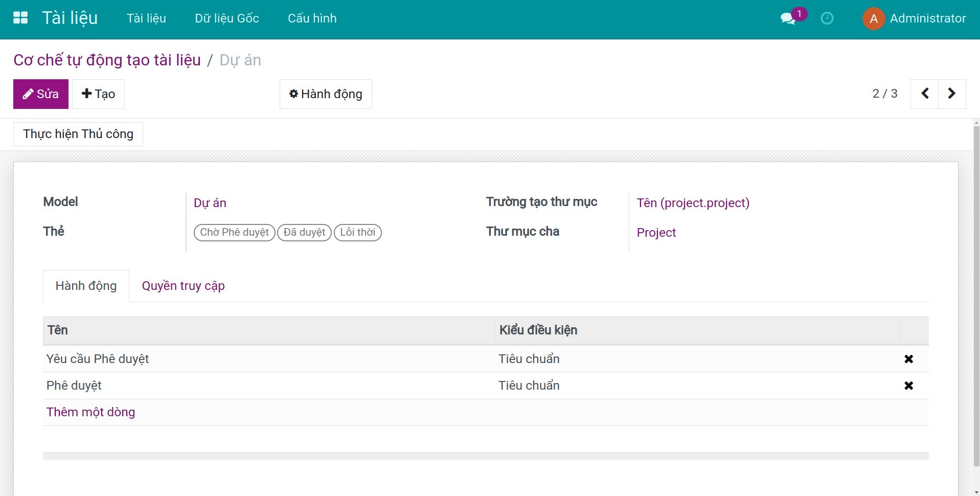Image resolution: width=980 pixels, height=496 pixels.
Task: Switch to Quyền truy cập tab
Action: click(x=183, y=286)
